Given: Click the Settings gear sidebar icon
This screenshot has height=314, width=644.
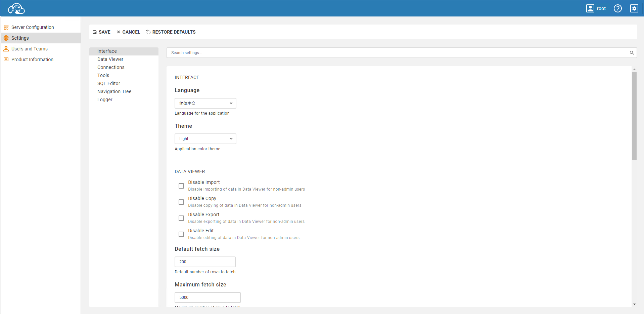Looking at the screenshot, I should point(6,38).
